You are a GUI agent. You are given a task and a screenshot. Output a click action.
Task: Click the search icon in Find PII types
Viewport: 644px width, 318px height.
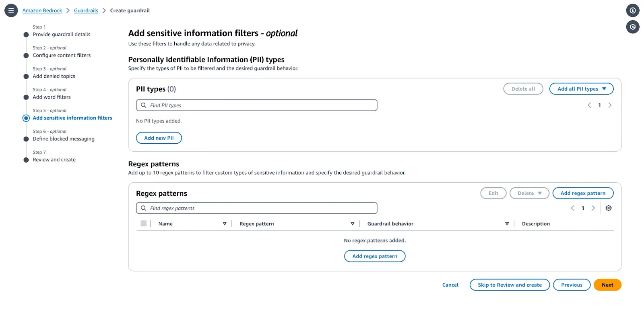point(143,105)
